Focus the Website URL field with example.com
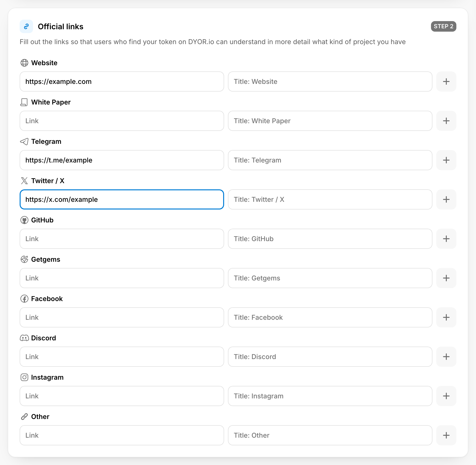Image resolution: width=476 pixels, height=465 pixels. coord(122,81)
